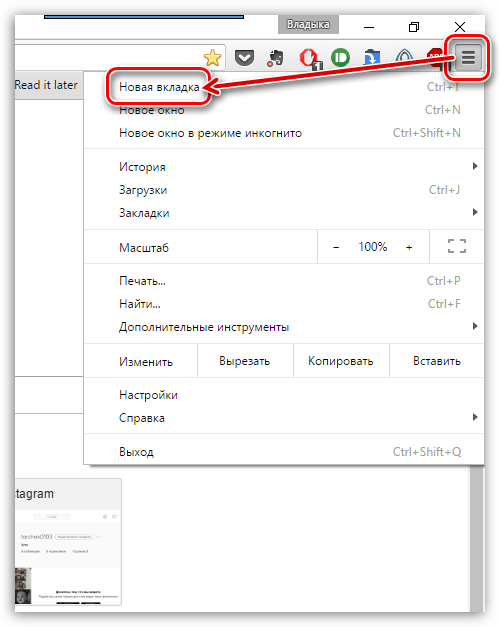This screenshot has height=627, width=500.
Task: Close the browser window
Action: coord(460,27)
